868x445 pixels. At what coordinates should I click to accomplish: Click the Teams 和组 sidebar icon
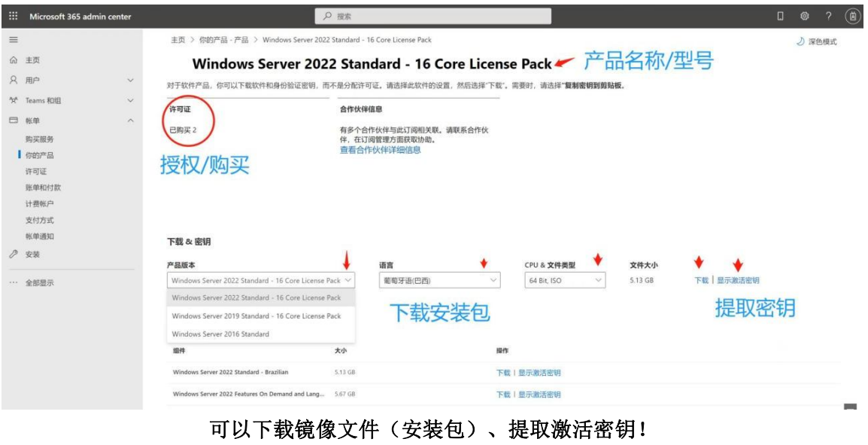click(14, 100)
